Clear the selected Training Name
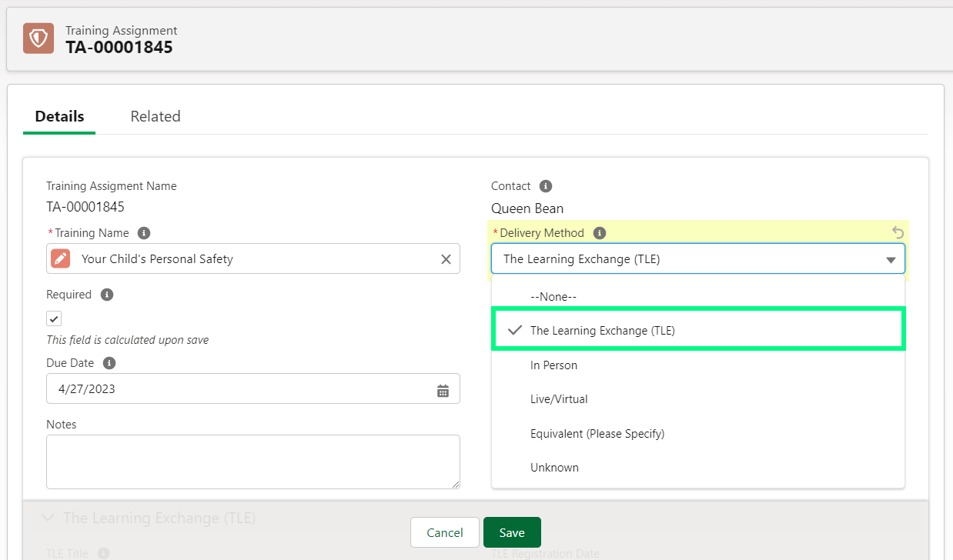This screenshot has height=560, width=953. (x=445, y=259)
